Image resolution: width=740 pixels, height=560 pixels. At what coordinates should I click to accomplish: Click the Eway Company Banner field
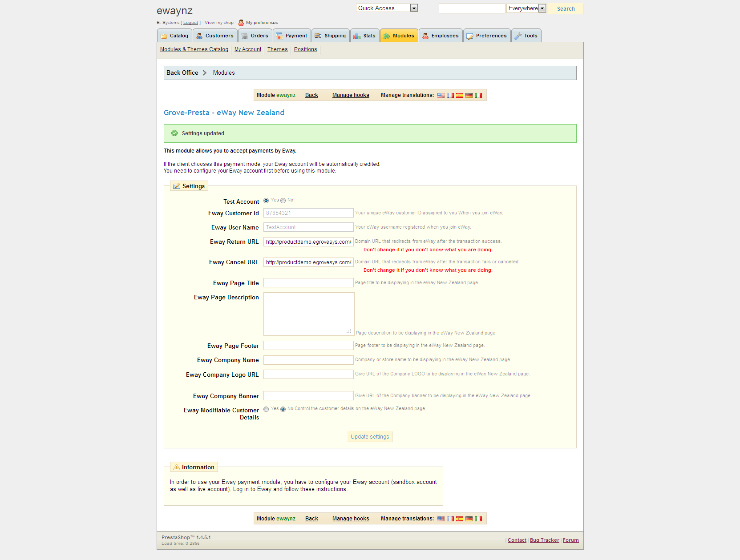coord(308,396)
